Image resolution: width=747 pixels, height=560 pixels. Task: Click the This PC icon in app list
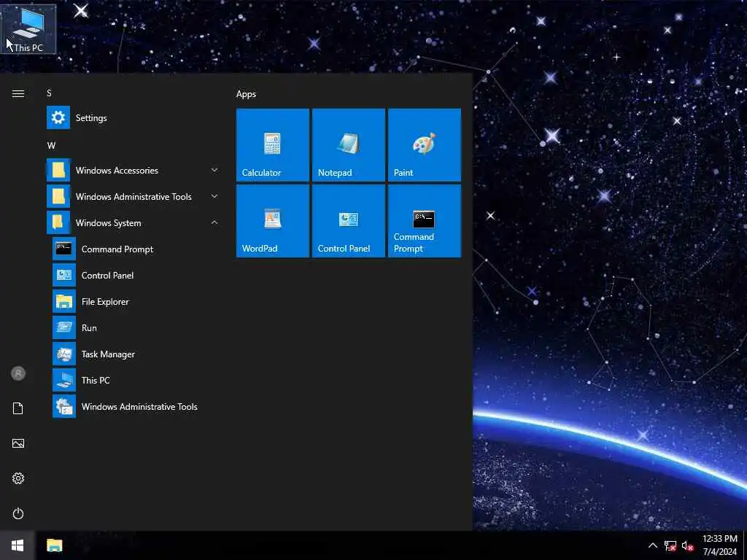point(64,380)
